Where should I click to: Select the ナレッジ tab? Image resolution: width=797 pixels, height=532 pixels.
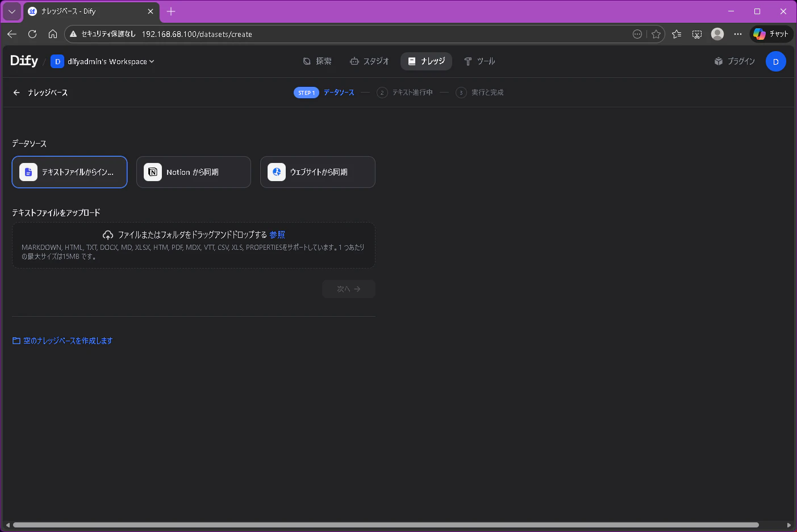[426, 61]
